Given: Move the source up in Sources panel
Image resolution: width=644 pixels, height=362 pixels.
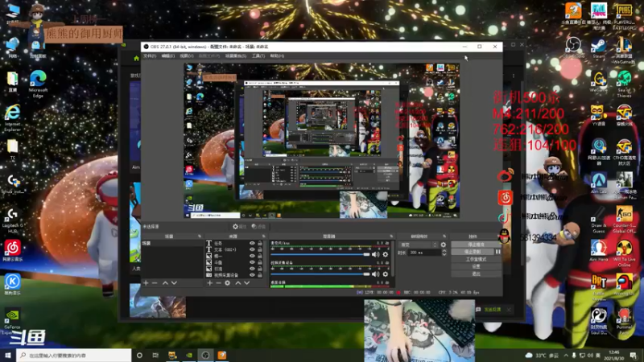Looking at the screenshot, I should pos(237,283).
